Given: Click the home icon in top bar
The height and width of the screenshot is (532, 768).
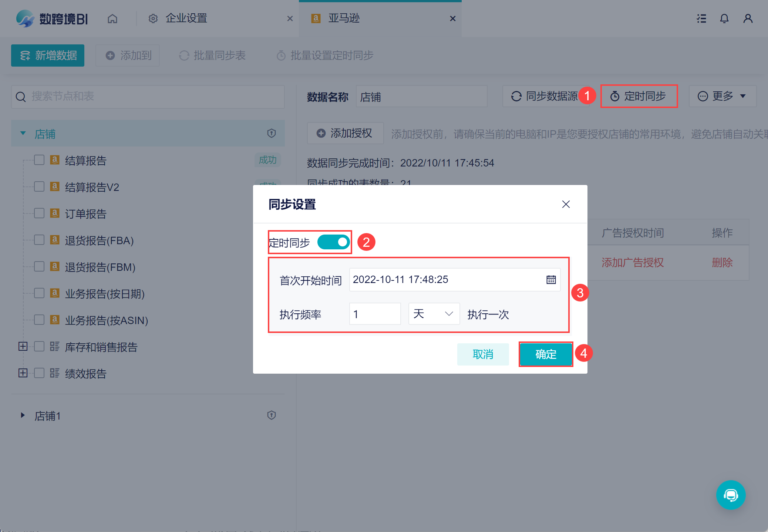Looking at the screenshot, I should tap(112, 18).
